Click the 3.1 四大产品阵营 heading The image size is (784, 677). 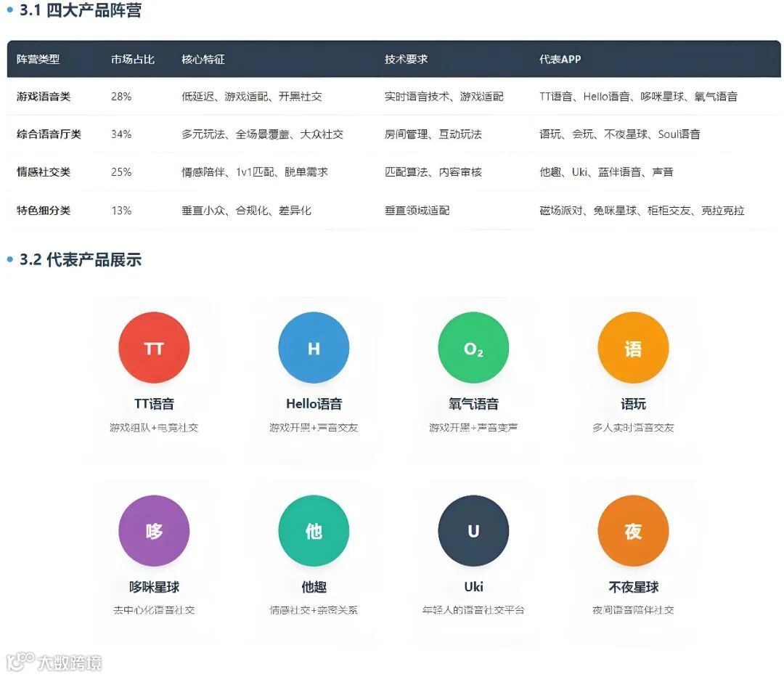[80, 10]
